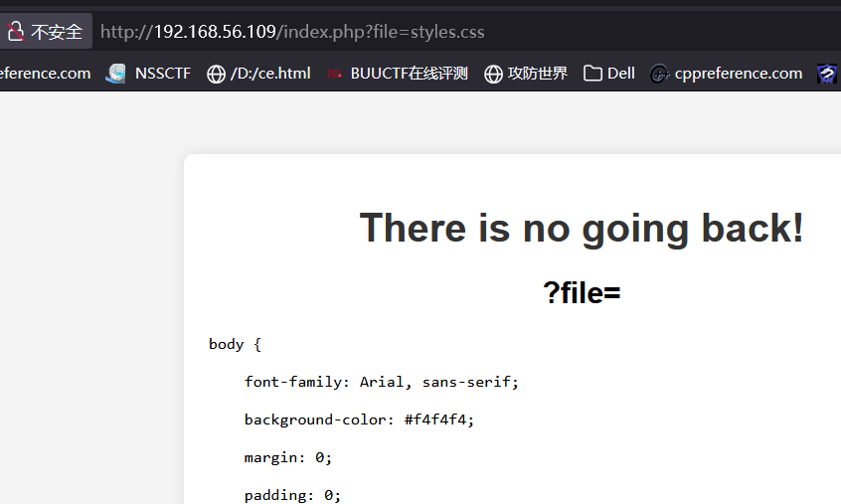
Task: Click the NSSCTF bookmark favicon
Action: 115,74
